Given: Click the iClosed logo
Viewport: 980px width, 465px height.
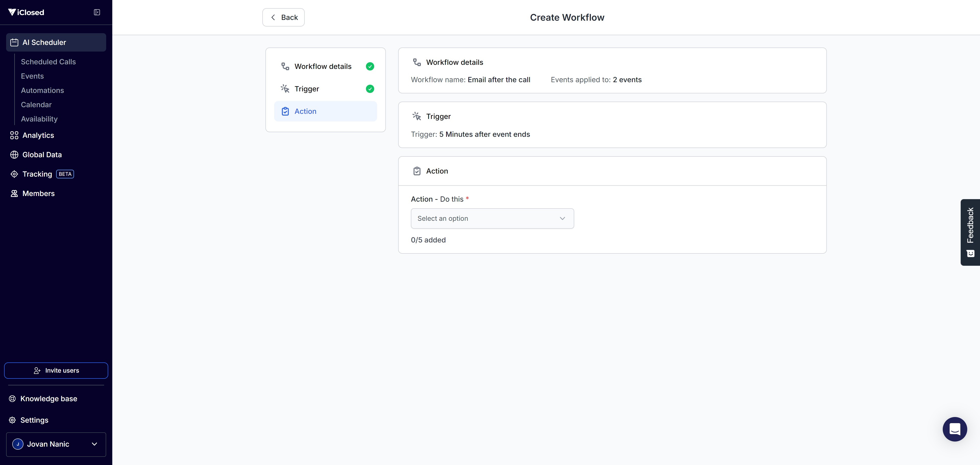Looking at the screenshot, I should [26, 12].
